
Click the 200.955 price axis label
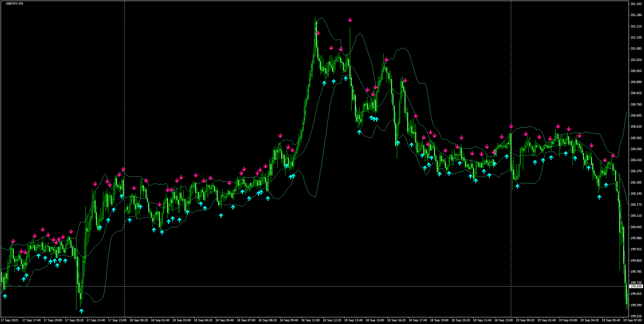636,71
